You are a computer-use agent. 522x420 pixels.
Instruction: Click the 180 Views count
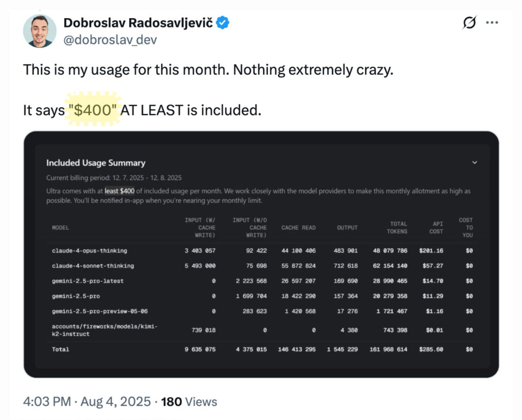coord(189,402)
